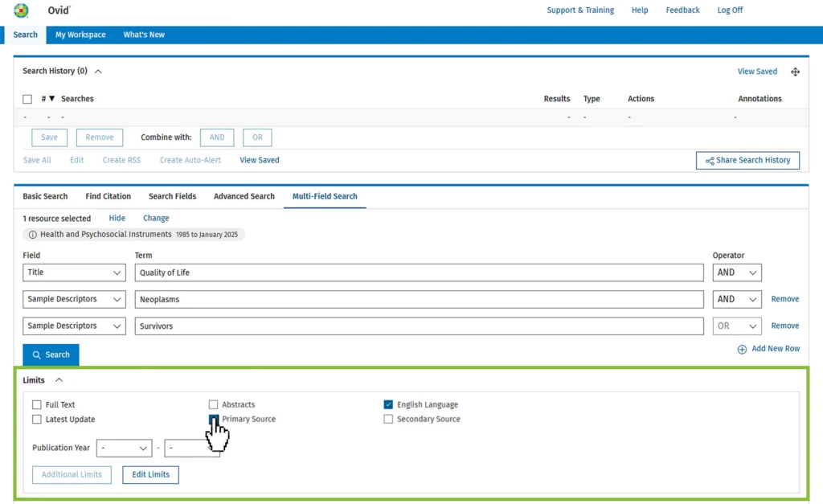Switch to Find Citation tab
The image size is (823, 504).
coord(109,196)
